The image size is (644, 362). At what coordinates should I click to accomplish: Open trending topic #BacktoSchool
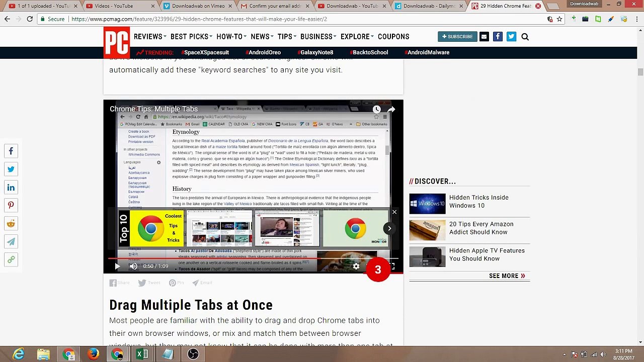click(369, 52)
